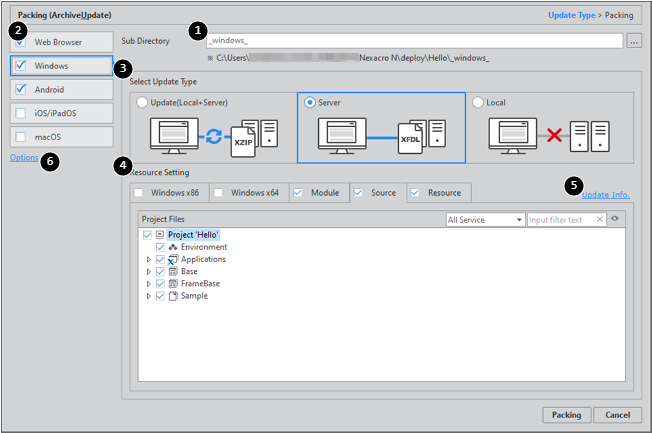Open the Options link
The width and height of the screenshot is (652, 433).
pos(24,158)
